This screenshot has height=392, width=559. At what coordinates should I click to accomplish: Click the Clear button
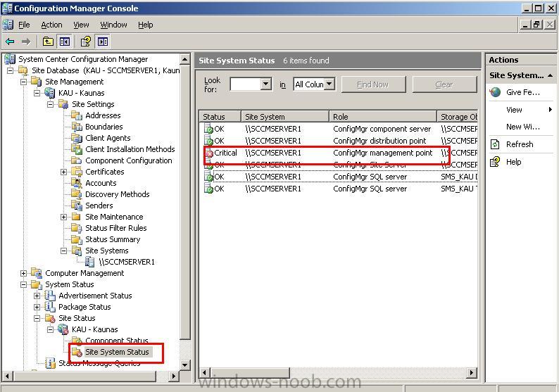coord(444,84)
